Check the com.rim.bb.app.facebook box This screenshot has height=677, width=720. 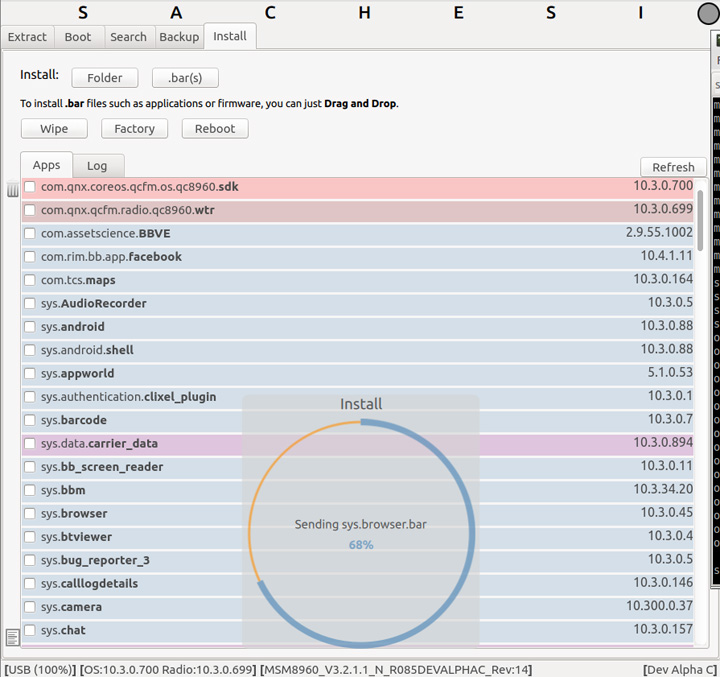[x=30, y=256]
